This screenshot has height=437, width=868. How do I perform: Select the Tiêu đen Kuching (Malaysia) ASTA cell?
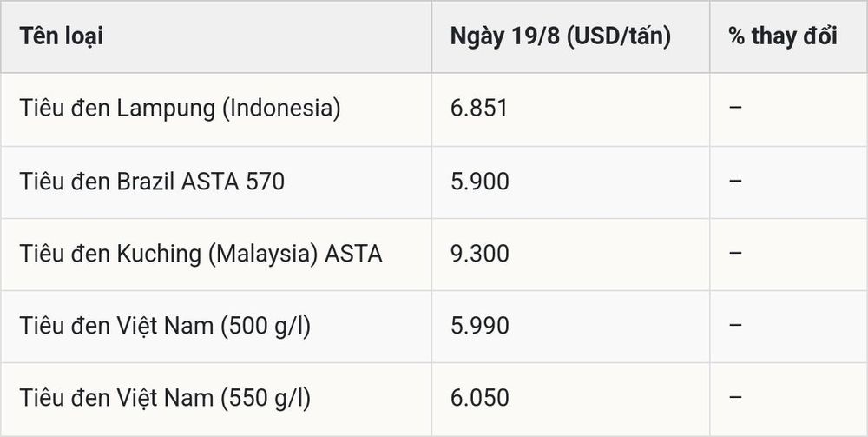216,255
